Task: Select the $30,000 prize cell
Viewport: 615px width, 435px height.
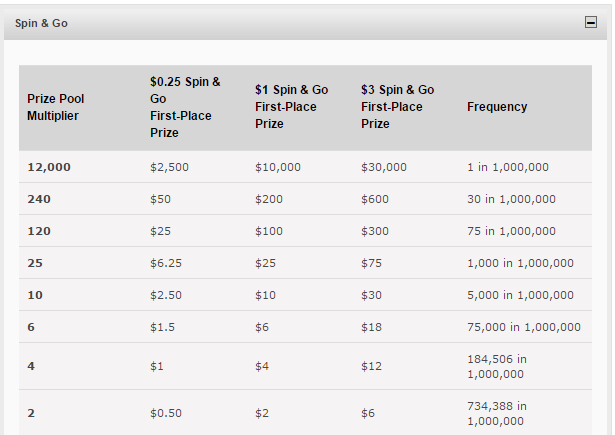Action: point(384,167)
